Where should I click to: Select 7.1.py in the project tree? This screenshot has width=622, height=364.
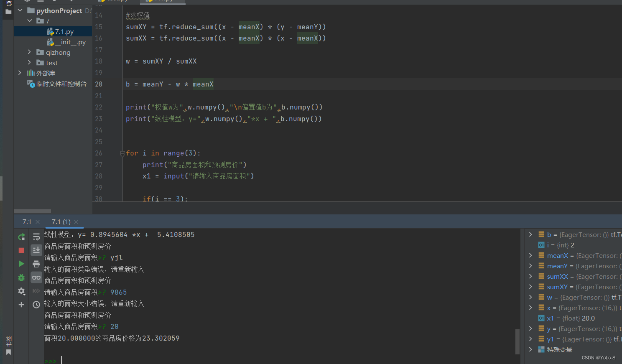coord(64,31)
